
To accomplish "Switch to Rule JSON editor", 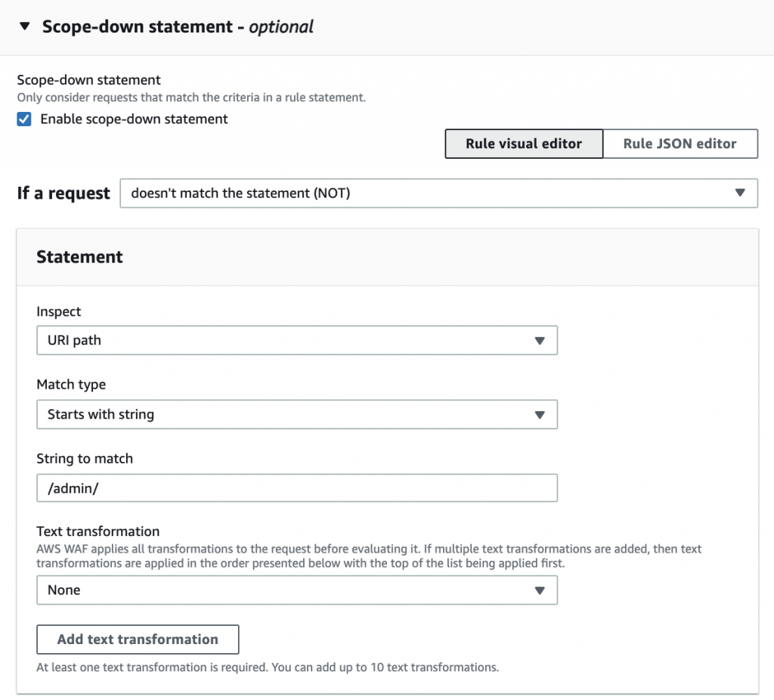I will click(680, 144).
